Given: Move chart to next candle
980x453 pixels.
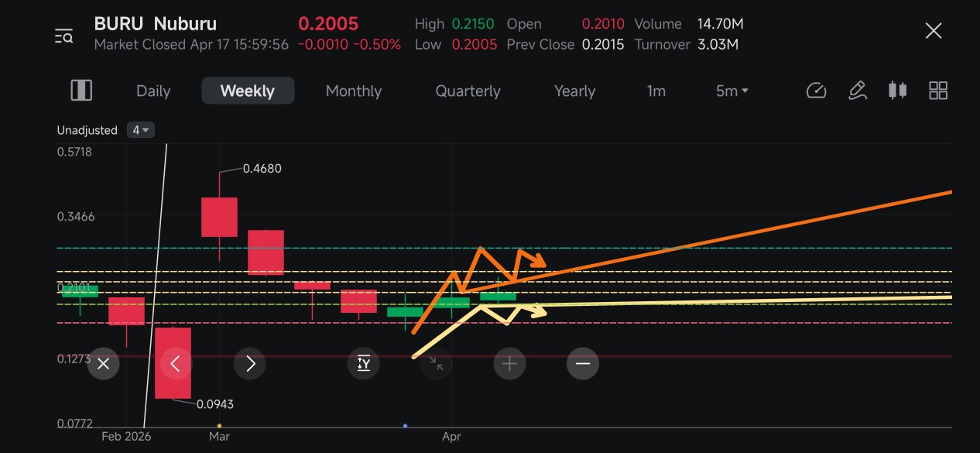Looking at the screenshot, I should (250, 363).
